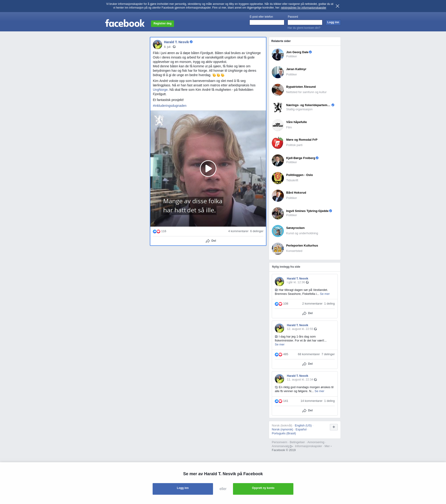Click the Våre håpefulle page icon

coord(278,125)
